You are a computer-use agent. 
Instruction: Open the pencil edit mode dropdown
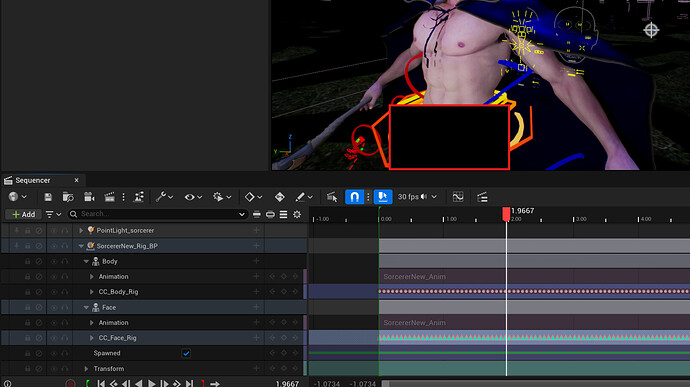(x=304, y=197)
